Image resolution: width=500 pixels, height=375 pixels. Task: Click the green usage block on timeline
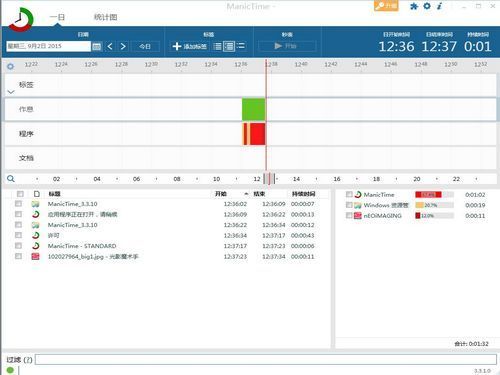coord(254,109)
